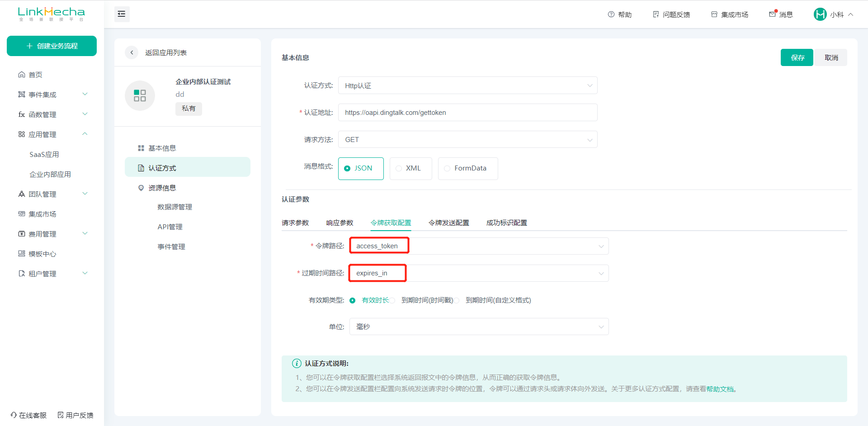Click the 认证地址 URL input field
The image size is (868, 426).
tap(468, 112)
